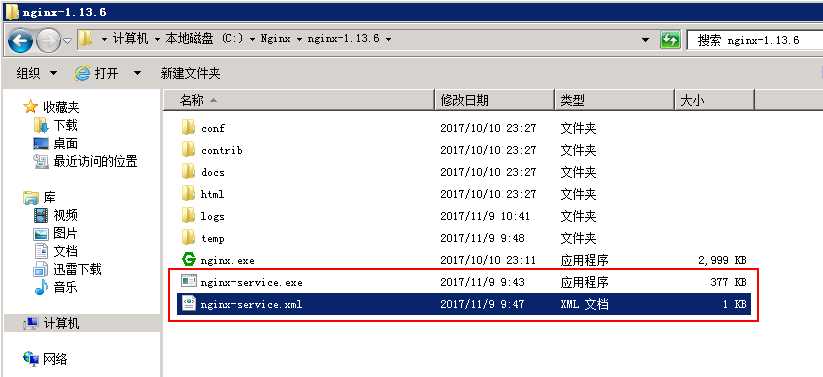
Task: Select the nginx-1.13.6 breadcrumb segment
Action: click(343, 39)
